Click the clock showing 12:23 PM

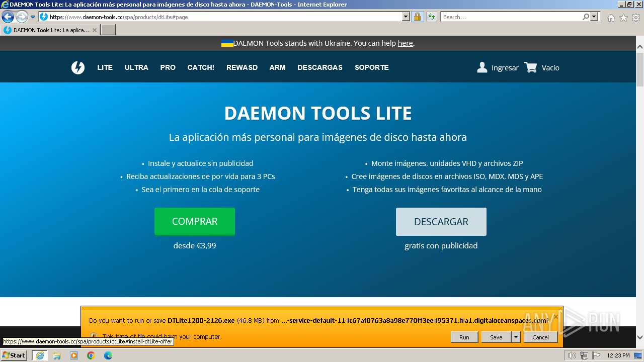(618, 355)
